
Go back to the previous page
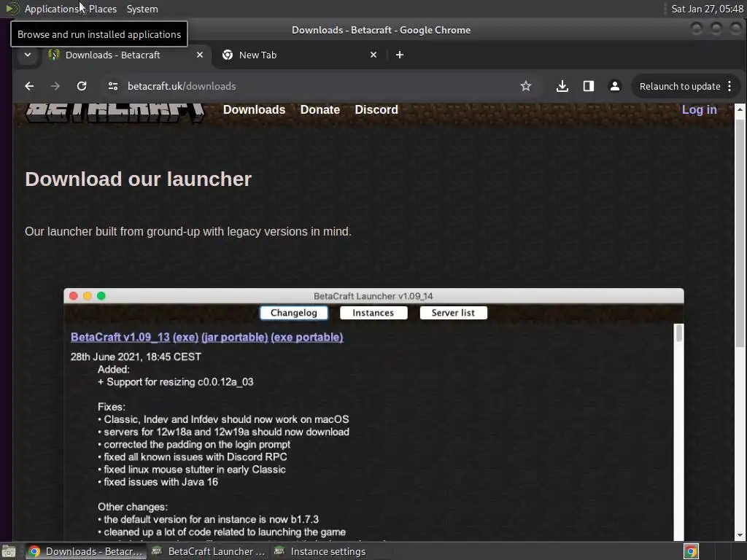(x=29, y=86)
